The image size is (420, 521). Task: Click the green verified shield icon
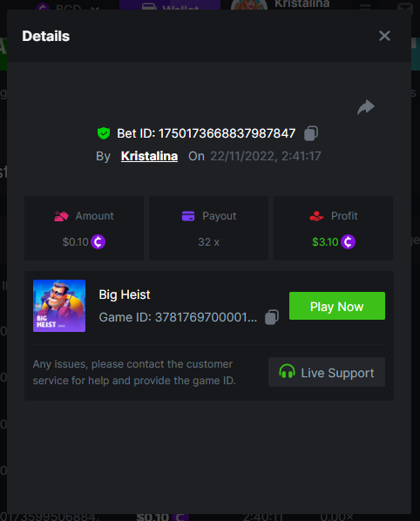point(104,133)
